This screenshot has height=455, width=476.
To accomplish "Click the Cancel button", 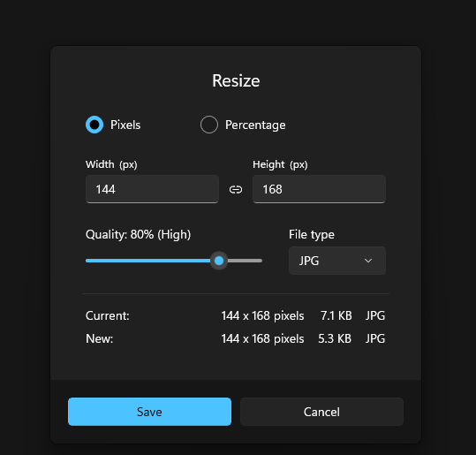I will pyautogui.click(x=321, y=412).
